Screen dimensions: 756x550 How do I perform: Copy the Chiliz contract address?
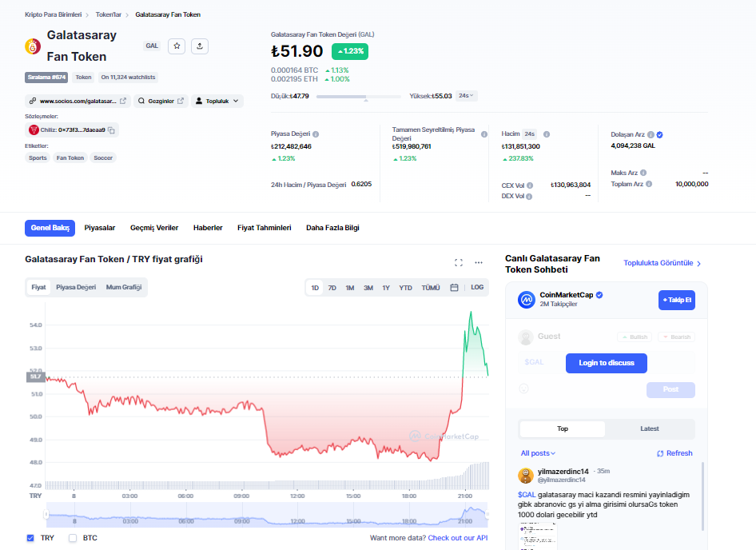[112, 130]
